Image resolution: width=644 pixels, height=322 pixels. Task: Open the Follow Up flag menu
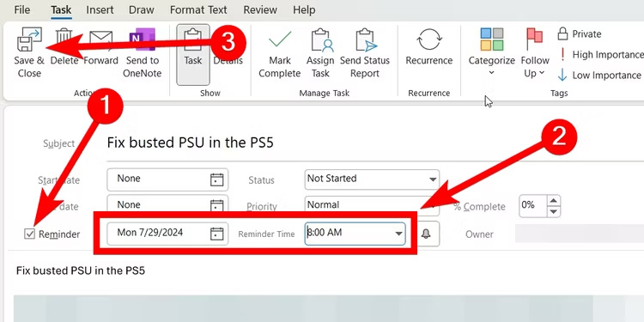click(535, 52)
